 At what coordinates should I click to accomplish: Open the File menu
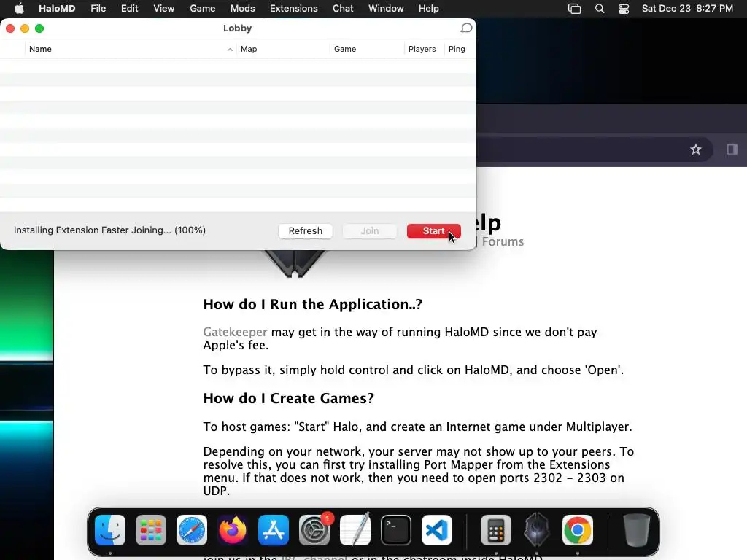(x=98, y=9)
